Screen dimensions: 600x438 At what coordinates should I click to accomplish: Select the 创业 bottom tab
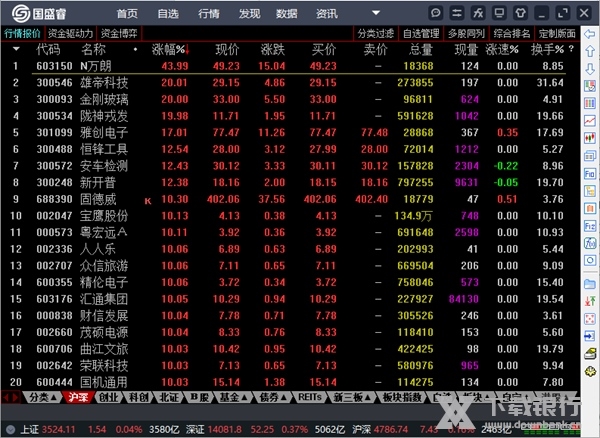[x=108, y=397]
